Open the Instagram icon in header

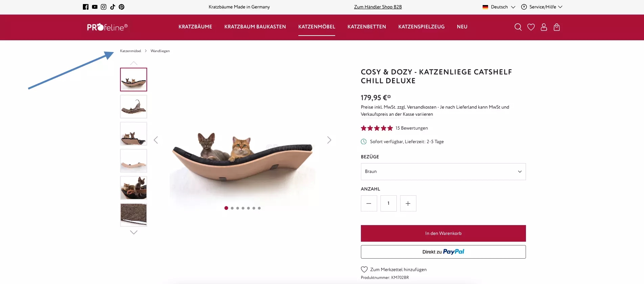tap(103, 7)
